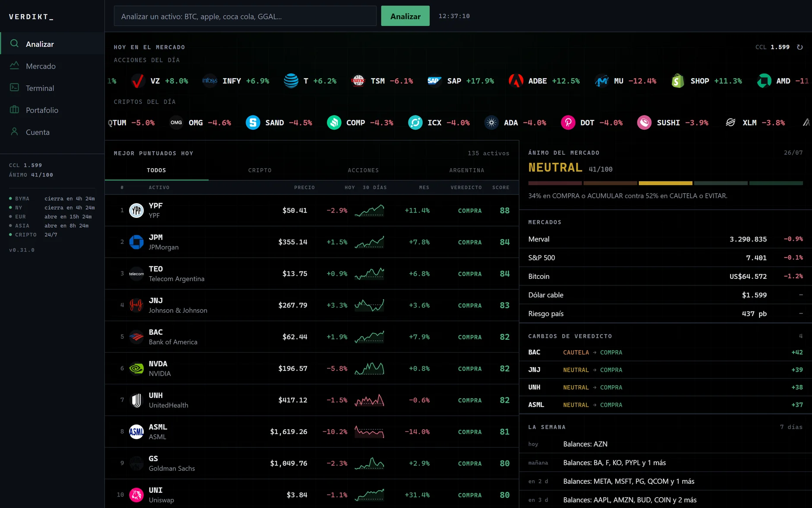The image size is (812, 508).
Task: Click the Cuenta user icon
Action: click(x=14, y=132)
